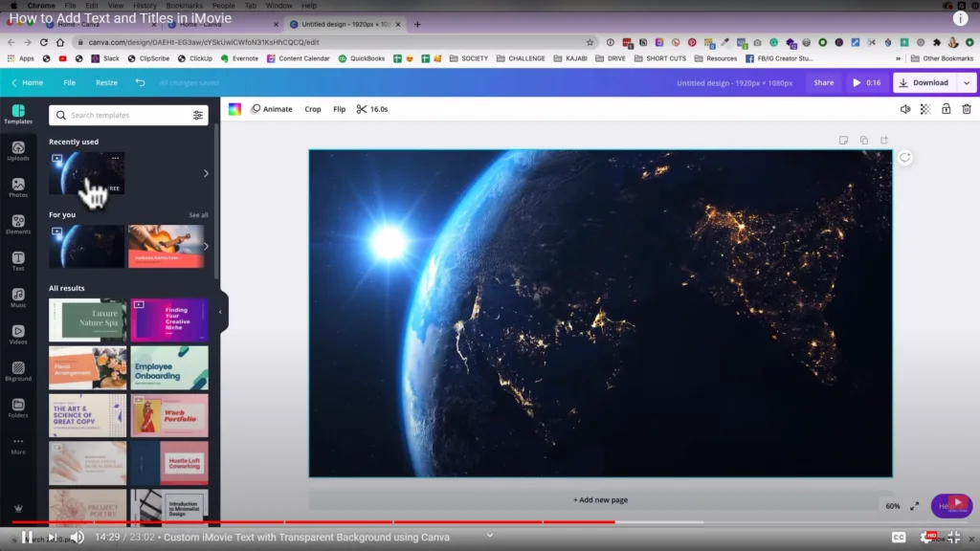This screenshot has width=980, height=551.
Task: Open the rainbow color picker swatch
Action: point(234,109)
